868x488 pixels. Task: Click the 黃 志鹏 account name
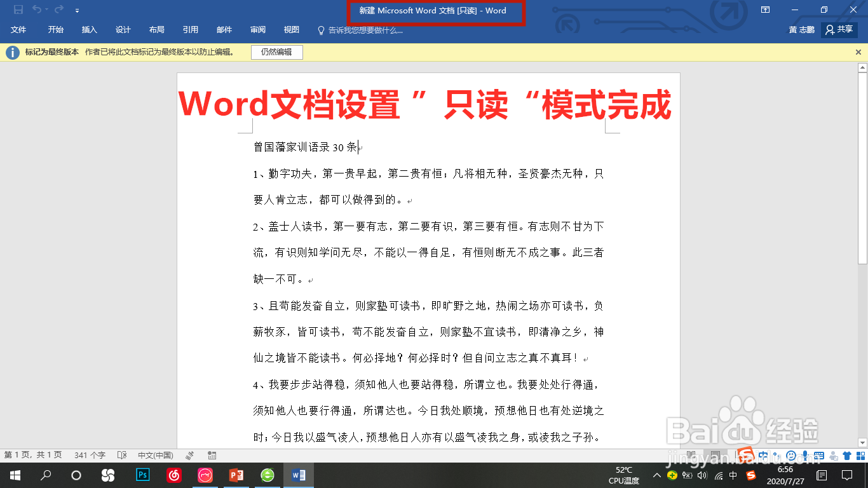[802, 30]
